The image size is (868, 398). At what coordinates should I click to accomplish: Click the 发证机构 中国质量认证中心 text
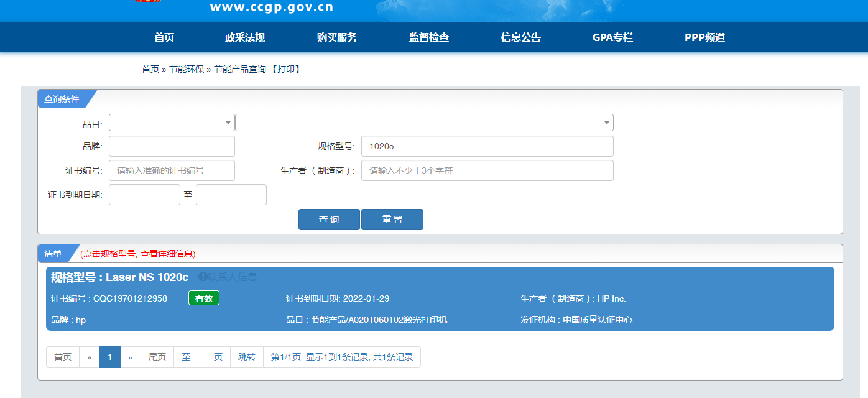point(576,320)
